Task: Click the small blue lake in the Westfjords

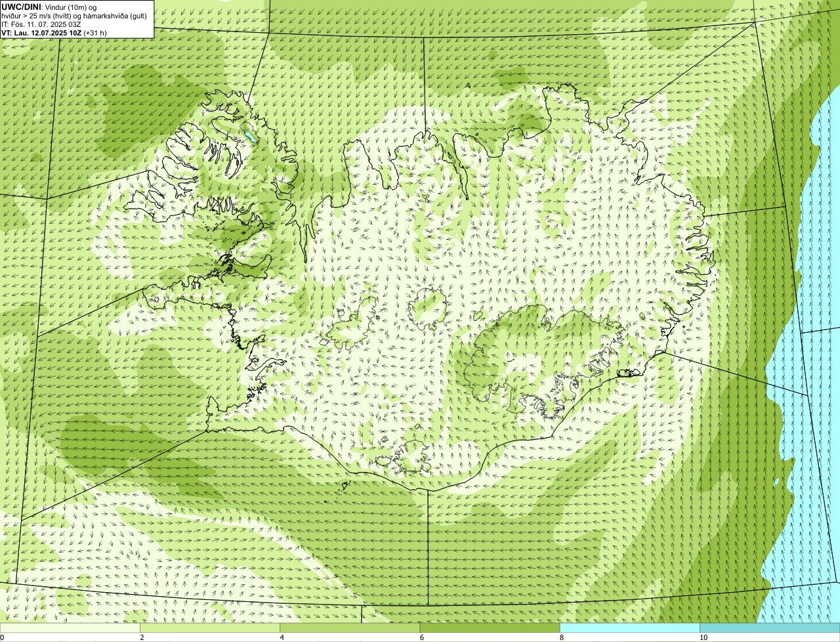Action: coord(249,137)
